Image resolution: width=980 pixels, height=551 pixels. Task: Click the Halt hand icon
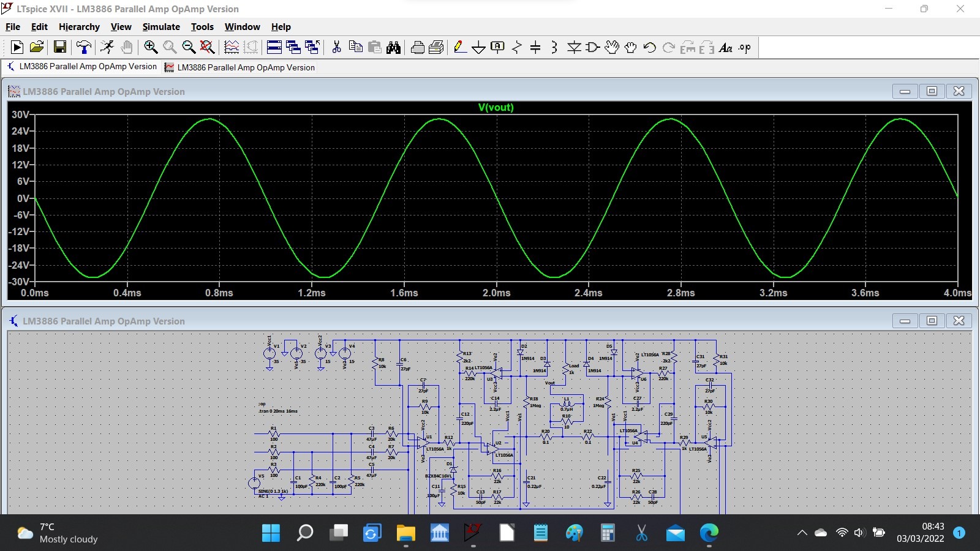127,47
